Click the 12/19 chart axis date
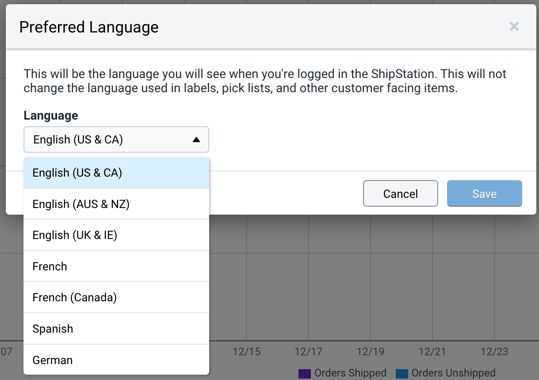The height and width of the screenshot is (380, 539). coord(370,352)
